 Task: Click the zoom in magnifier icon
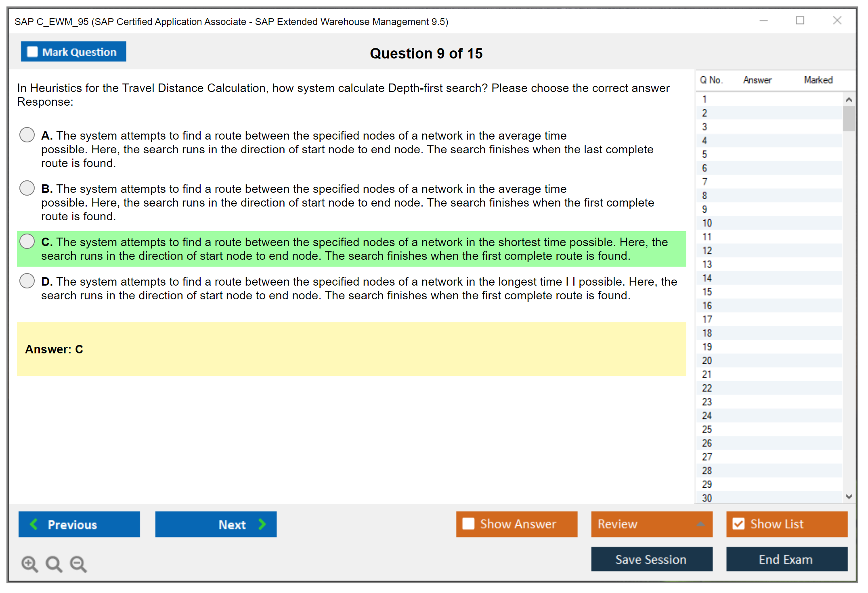click(29, 564)
